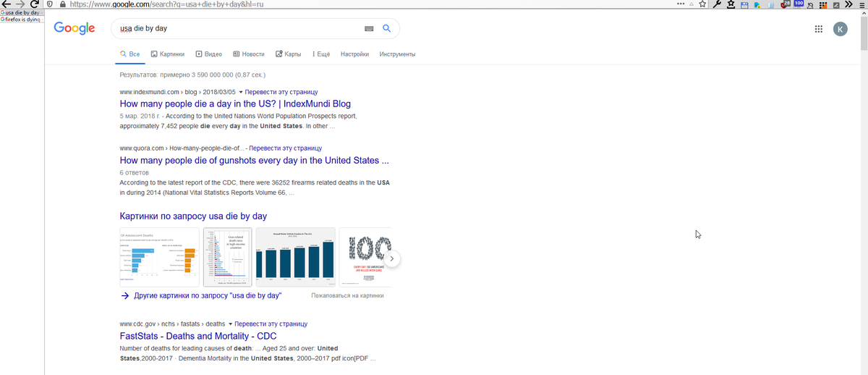Select the Карты search tab
Image resolution: width=868 pixels, height=375 pixels.
point(289,54)
